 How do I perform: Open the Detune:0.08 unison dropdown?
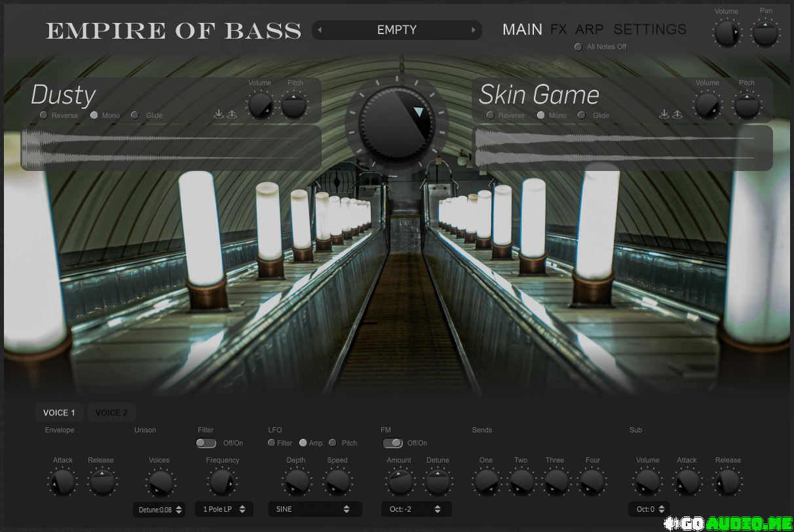[x=159, y=509]
